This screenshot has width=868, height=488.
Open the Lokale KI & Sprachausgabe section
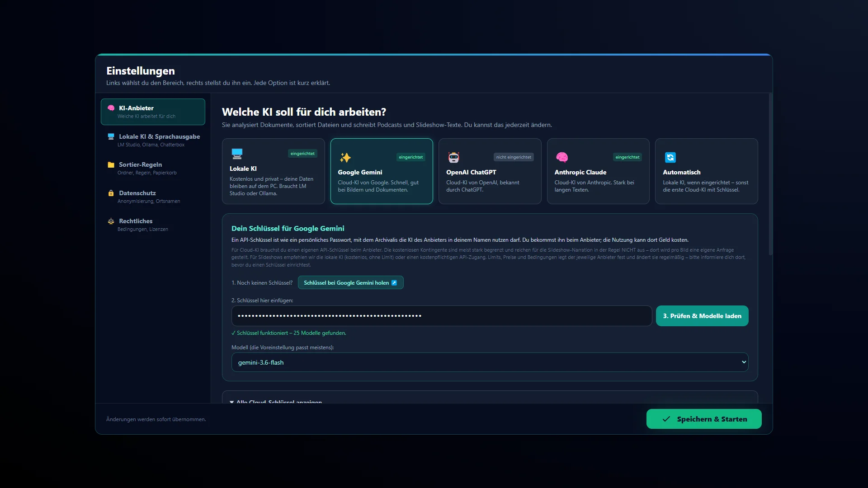[x=153, y=140]
